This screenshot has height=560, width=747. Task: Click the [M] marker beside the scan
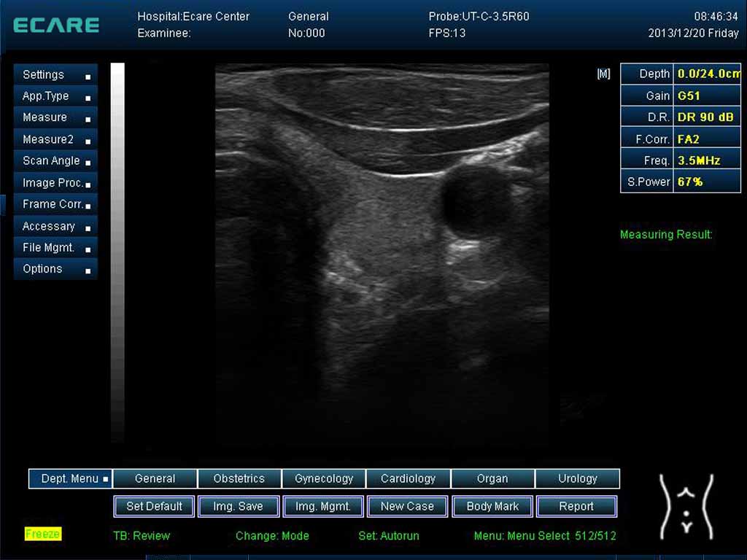click(x=603, y=74)
